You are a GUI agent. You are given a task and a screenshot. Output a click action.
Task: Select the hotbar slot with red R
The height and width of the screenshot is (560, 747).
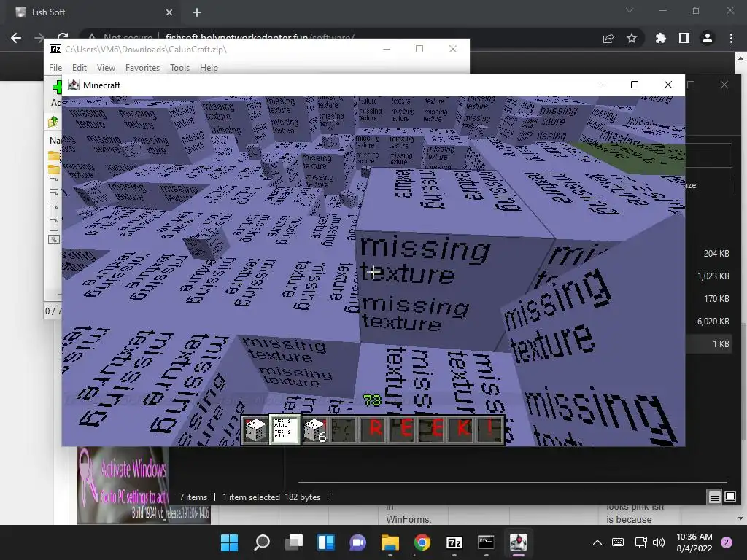pyautogui.click(x=373, y=429)
